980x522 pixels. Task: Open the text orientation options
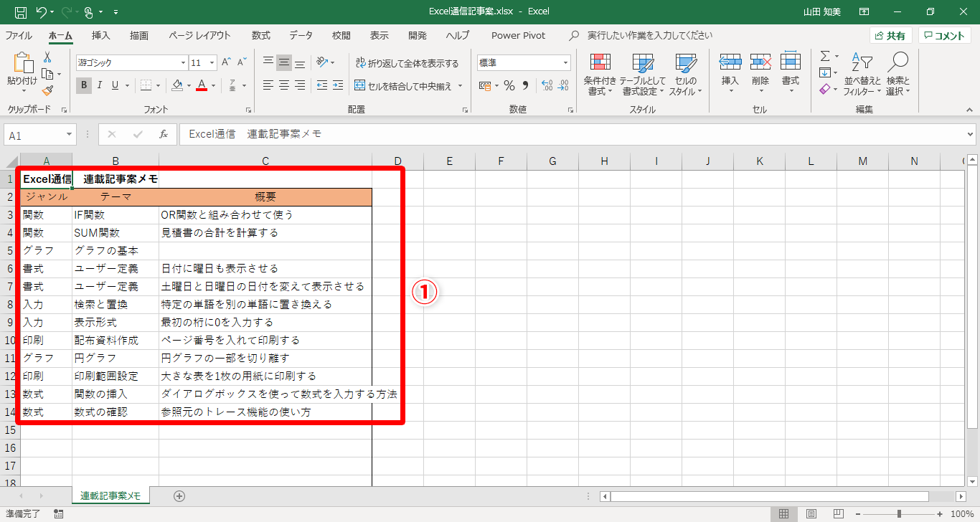click(326, 62)
